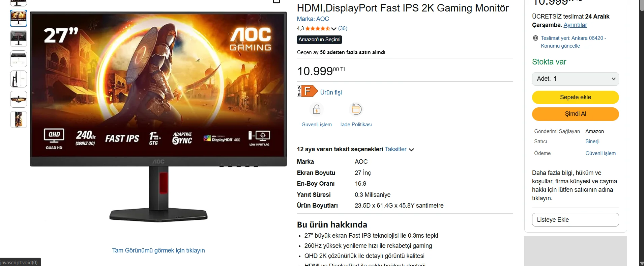Expand the Taksitler installment options

tap(399, 149)
